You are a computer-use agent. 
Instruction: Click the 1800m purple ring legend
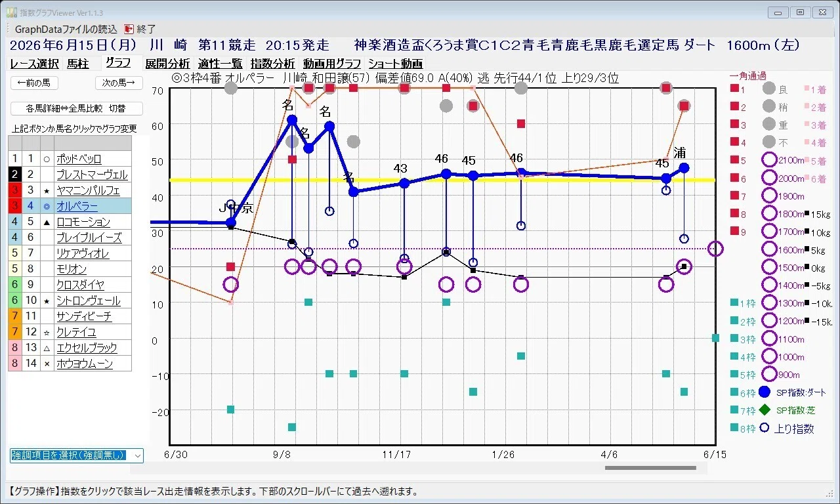[x=769, y=214]
